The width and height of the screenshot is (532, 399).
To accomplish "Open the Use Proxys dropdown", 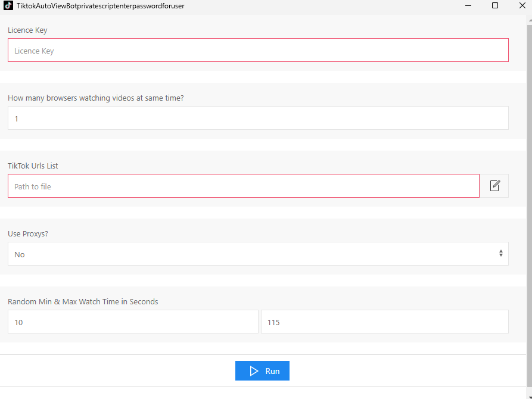I will coord(258,254).
